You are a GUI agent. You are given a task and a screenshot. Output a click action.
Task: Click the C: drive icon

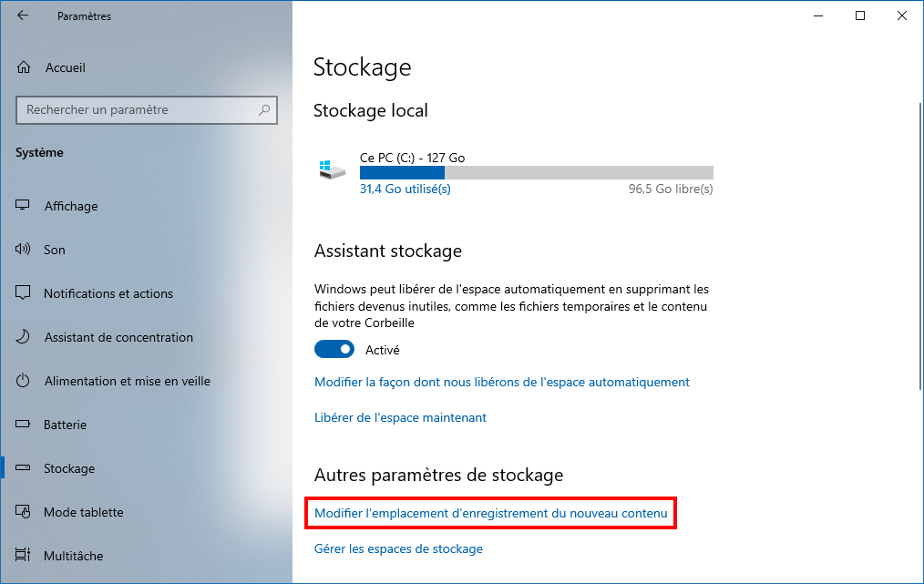point(333,169)
